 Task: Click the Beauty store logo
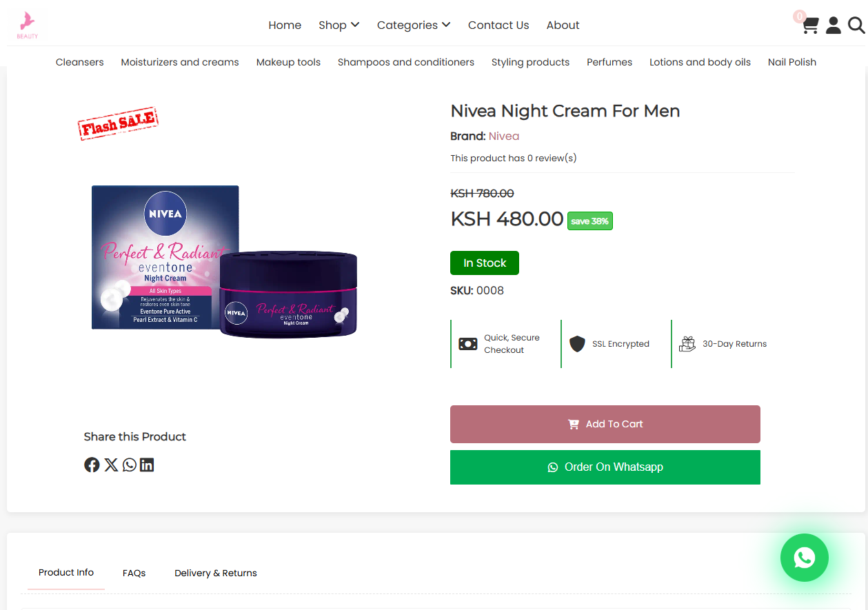28,25
